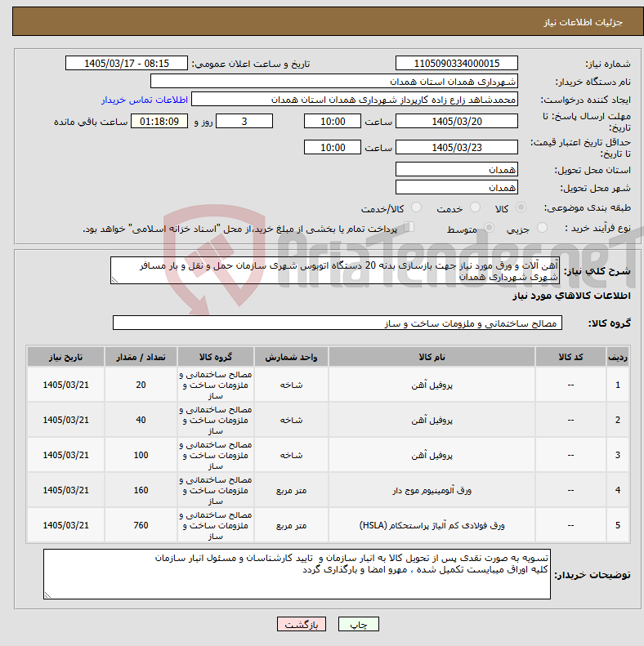Select the جزیی purchase type radio
This screenshot has height=646, width=644.
tap(542, 227)
